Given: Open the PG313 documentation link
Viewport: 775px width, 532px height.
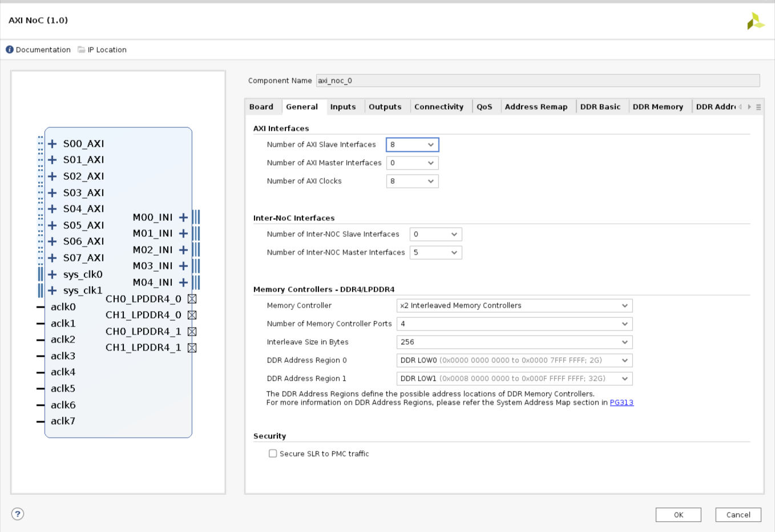Looking at the screenshot, I should click(621, 402).
